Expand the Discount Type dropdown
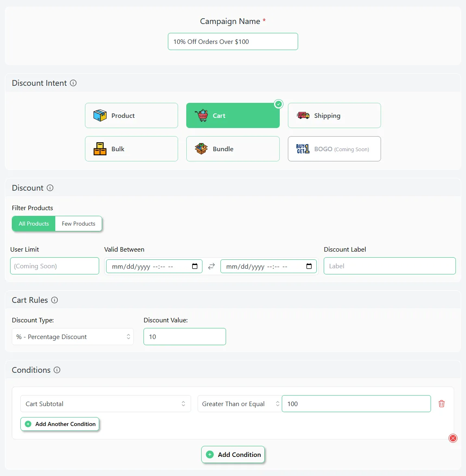The width and height of the screenshot is (466, 476). coord(73,337)
